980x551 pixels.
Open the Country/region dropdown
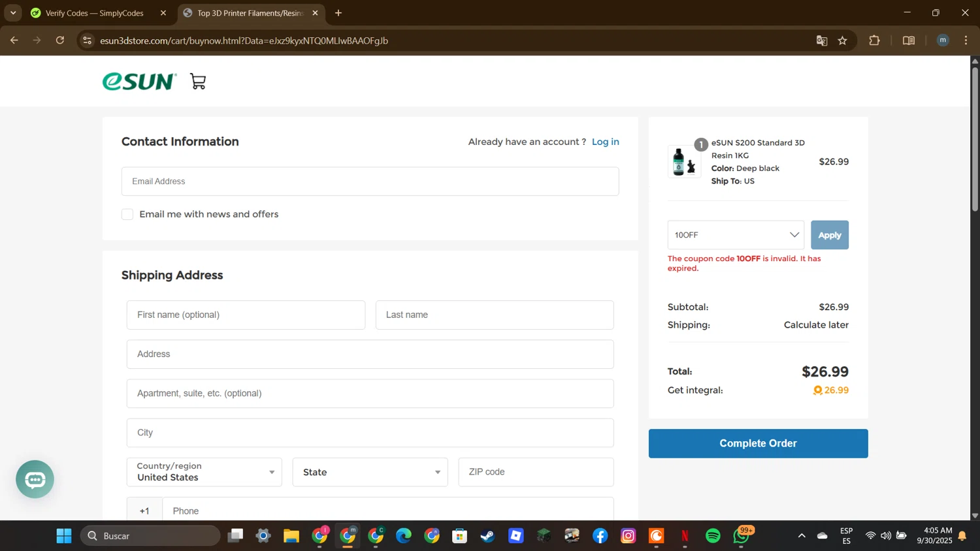coord(204,472)
